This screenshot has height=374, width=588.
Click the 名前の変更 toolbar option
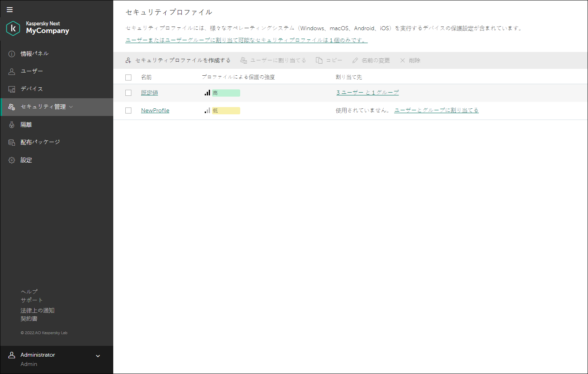[x=372, y=60]
